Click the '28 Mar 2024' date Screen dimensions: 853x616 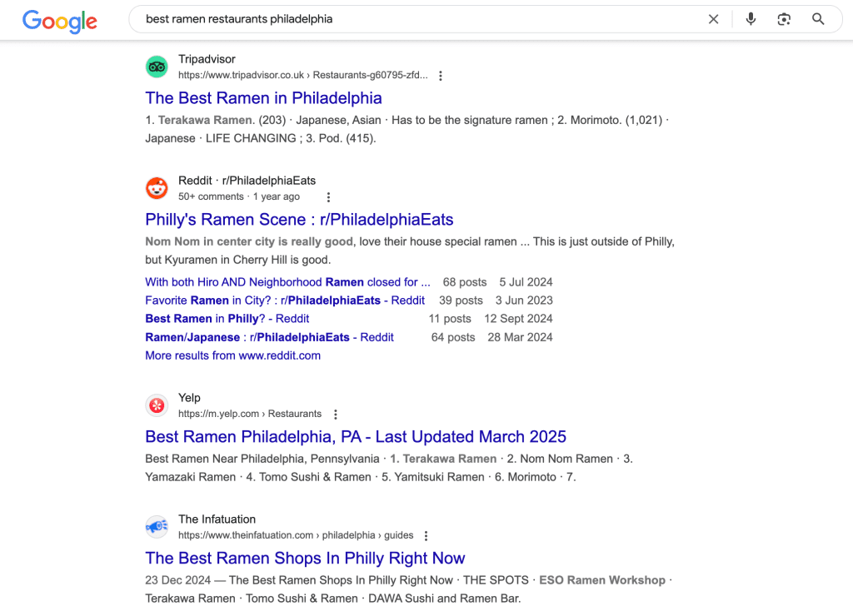tap(520, 337)
